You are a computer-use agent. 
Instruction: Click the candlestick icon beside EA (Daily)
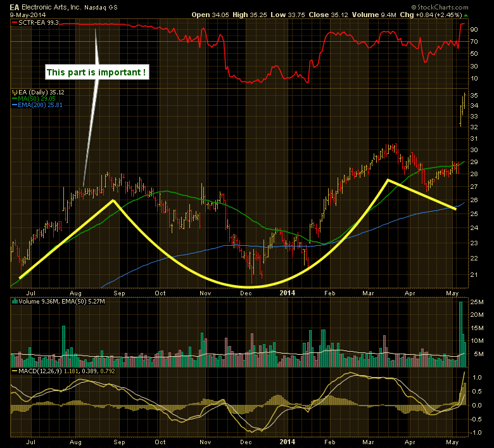pos(14,93)
